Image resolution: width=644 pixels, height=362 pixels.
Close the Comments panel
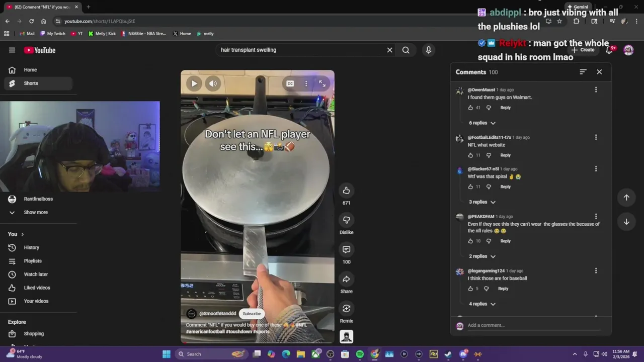599,72
